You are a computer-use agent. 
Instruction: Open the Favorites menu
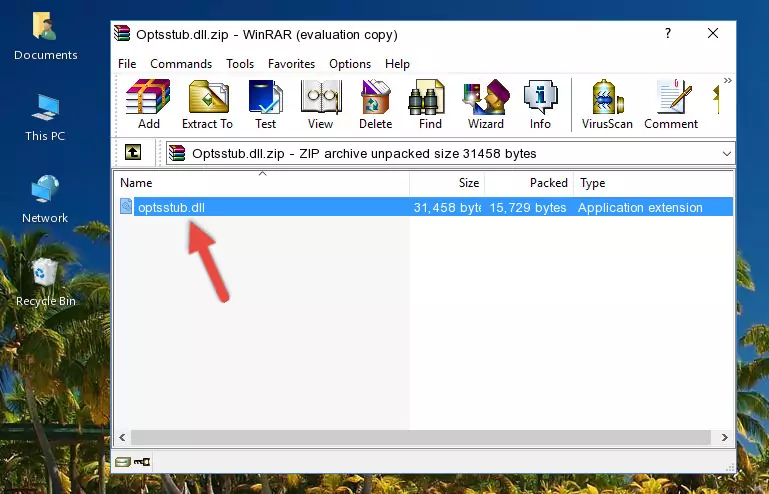click(x=291, y=64)
